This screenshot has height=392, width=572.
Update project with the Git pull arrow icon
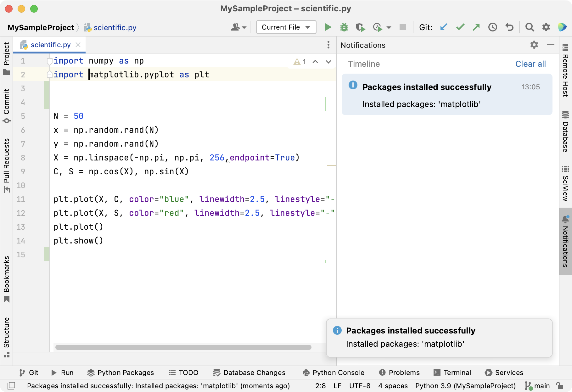[x=444, y=27]
